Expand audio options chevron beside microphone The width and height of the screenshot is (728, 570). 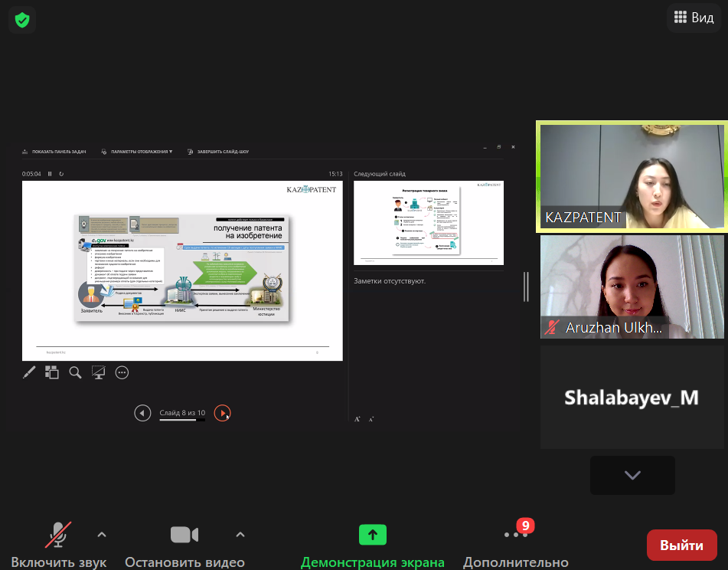(x=102, y=534)
